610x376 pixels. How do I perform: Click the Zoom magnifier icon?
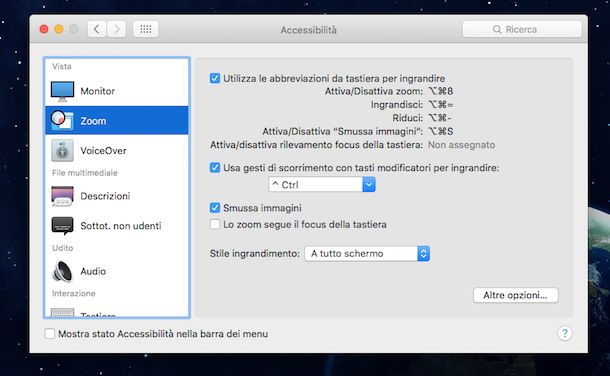62,121
